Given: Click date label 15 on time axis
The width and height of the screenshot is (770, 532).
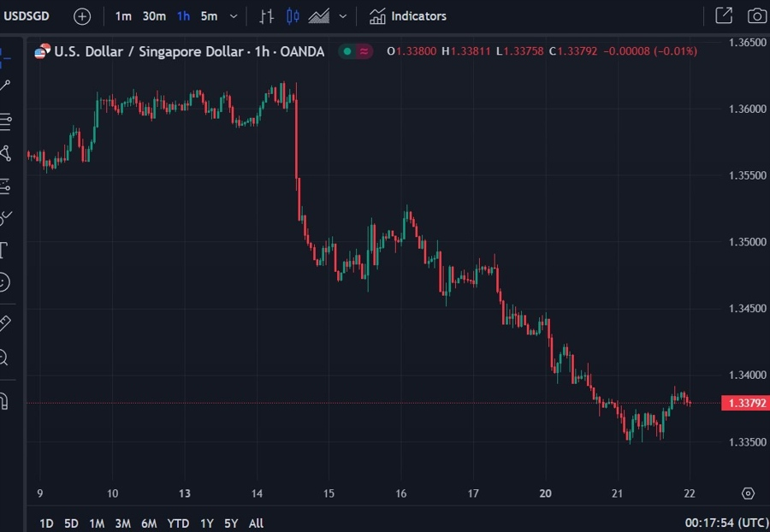Looking at the screenshot, I should (329, 494).
